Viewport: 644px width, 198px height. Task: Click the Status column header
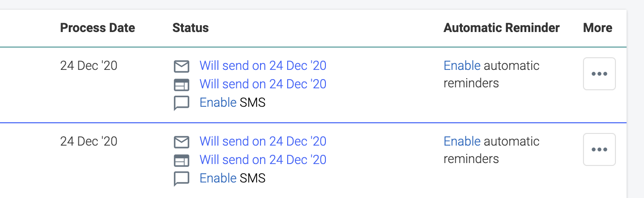click(190, 28)
